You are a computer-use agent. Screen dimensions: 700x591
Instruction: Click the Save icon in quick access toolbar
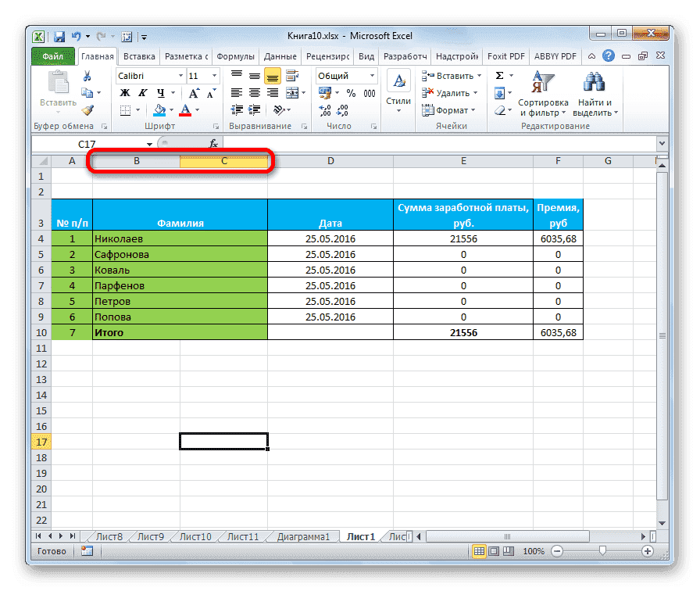point(59,36)
